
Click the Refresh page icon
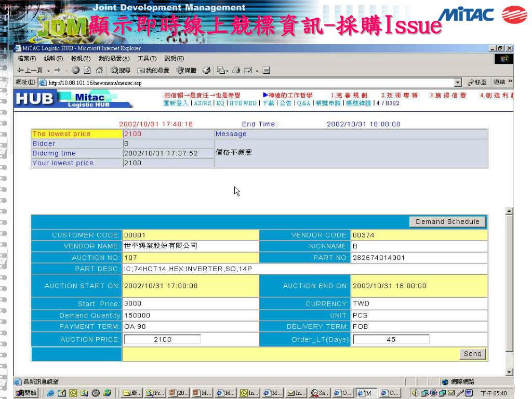tap(87, 70)
